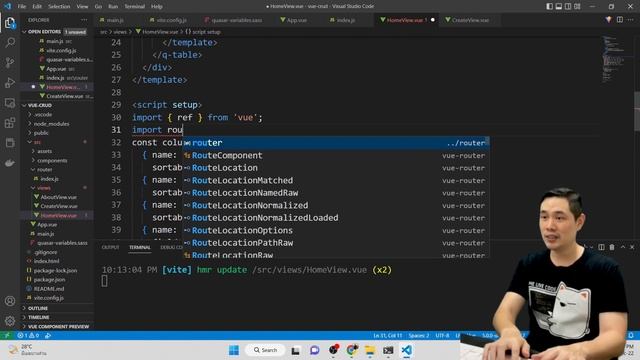Click remote window status bar icon

tap(7, 335)
